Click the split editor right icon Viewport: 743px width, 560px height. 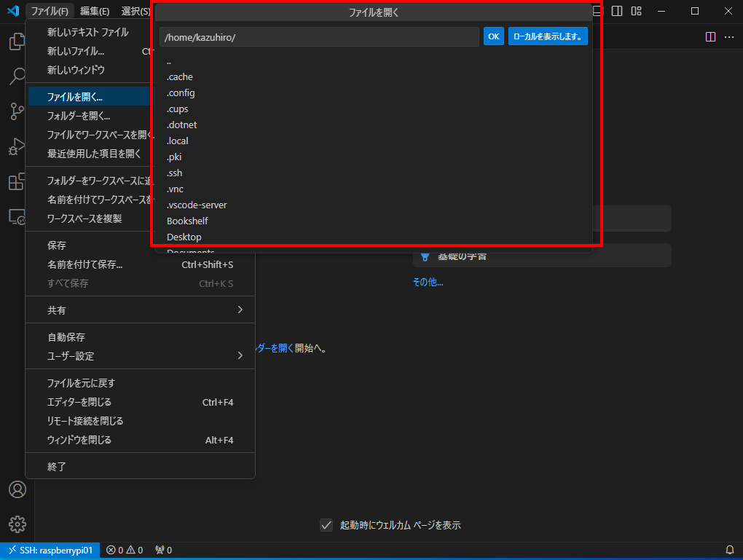[710, 36]
